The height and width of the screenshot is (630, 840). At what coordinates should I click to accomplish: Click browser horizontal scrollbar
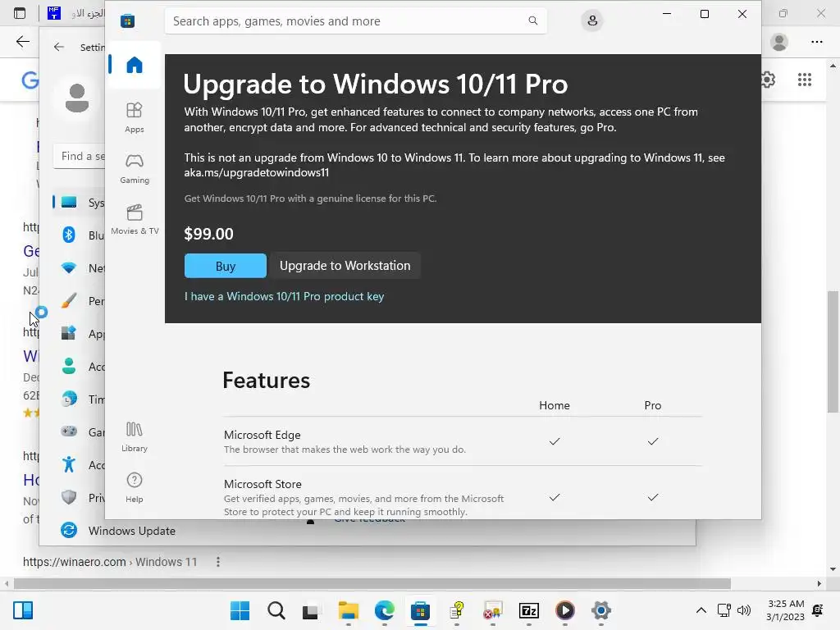tap(372, 583)
